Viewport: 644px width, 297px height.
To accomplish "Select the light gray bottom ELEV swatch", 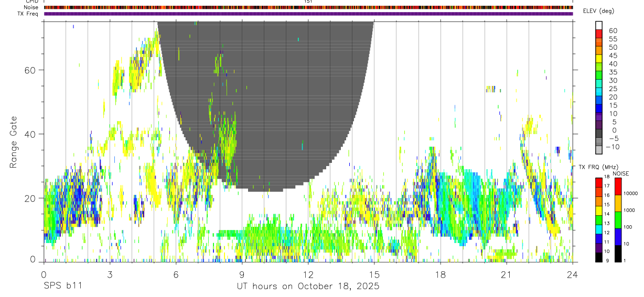I will (599, 150).
